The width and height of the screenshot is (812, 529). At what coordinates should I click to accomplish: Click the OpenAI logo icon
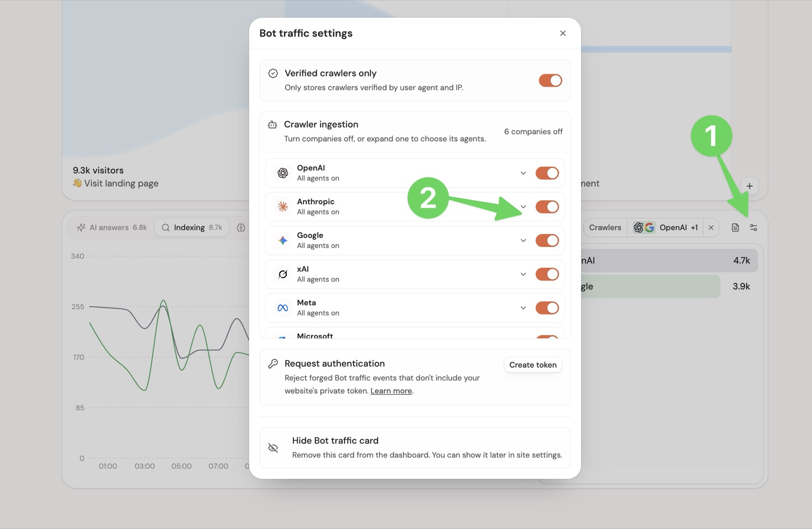coord(283,173)
